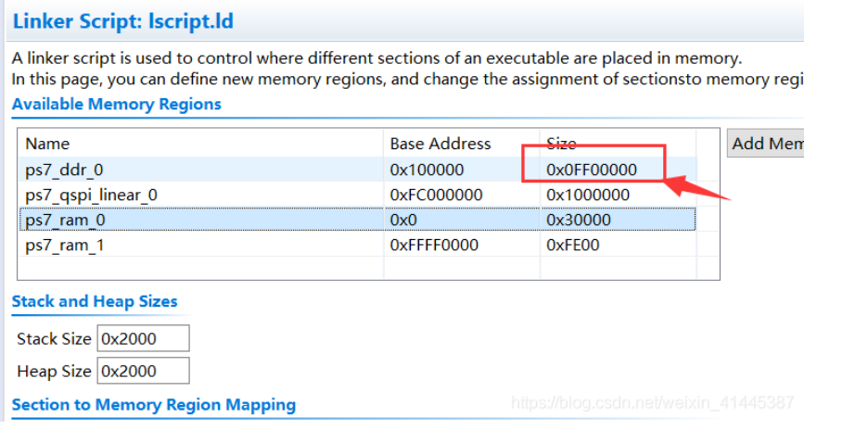The image size is (868, 430).
Task: Select the ps7_qspi_linear_0 region name
Action: pos(91,195)
